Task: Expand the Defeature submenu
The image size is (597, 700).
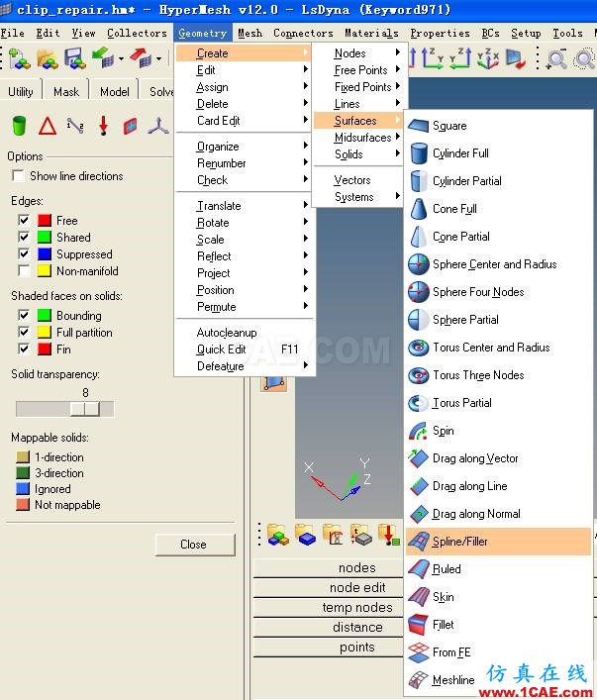Action: [x=244, y=366]
